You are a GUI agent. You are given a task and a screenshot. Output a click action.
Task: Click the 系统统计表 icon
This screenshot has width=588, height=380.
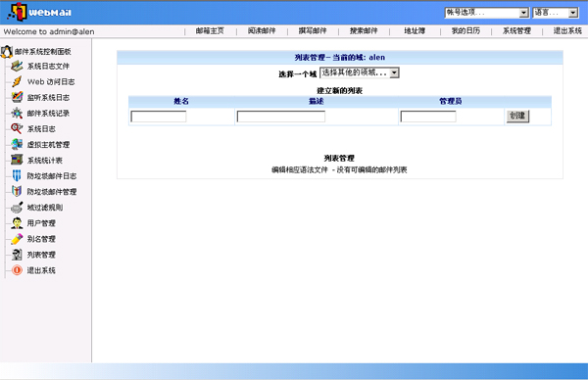pyautogui.click(x=17, y=160)
